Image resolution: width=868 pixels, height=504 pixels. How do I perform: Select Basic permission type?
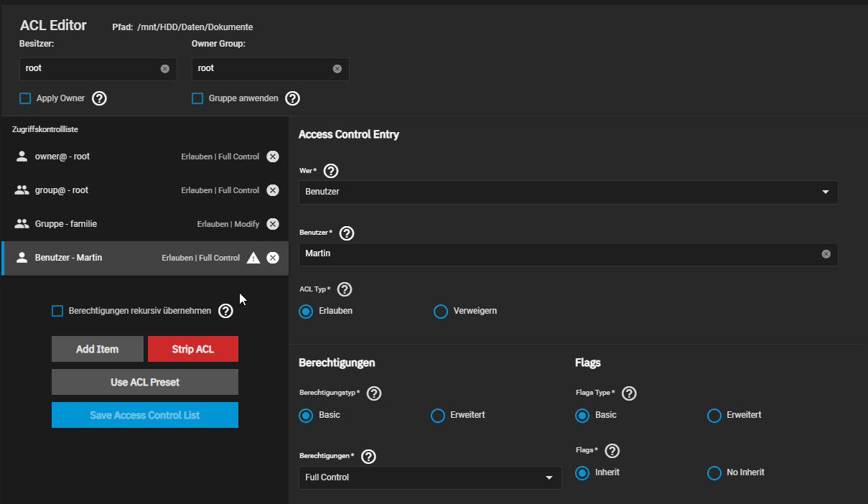coord(306,416)
